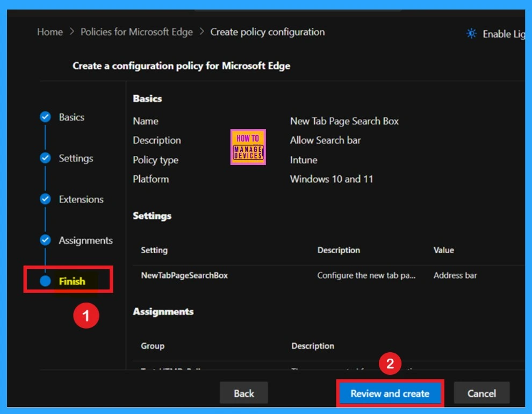This screenshot has width=532, height=414.
Task: Click the red number 1 badge
Action: [x=86, y=316]
